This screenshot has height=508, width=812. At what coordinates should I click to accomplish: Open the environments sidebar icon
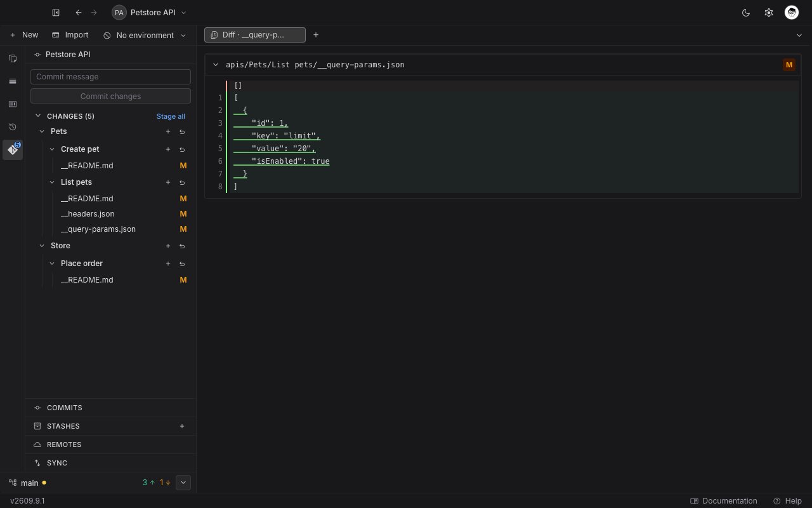click(13, 81)
